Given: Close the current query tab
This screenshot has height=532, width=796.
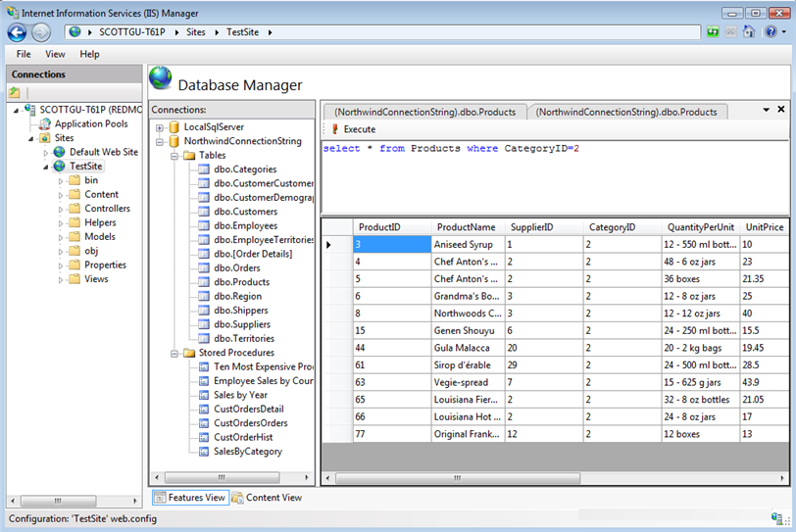Looking at the screenshot, I should [781, 109].
